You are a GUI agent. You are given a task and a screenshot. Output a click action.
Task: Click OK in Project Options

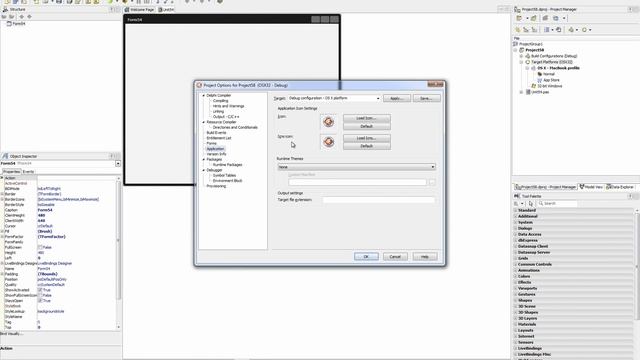point(366,257)
